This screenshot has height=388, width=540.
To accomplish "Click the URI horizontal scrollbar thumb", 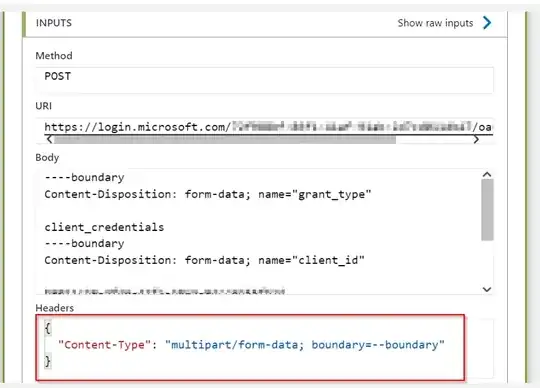I will (x=225, y=139).
